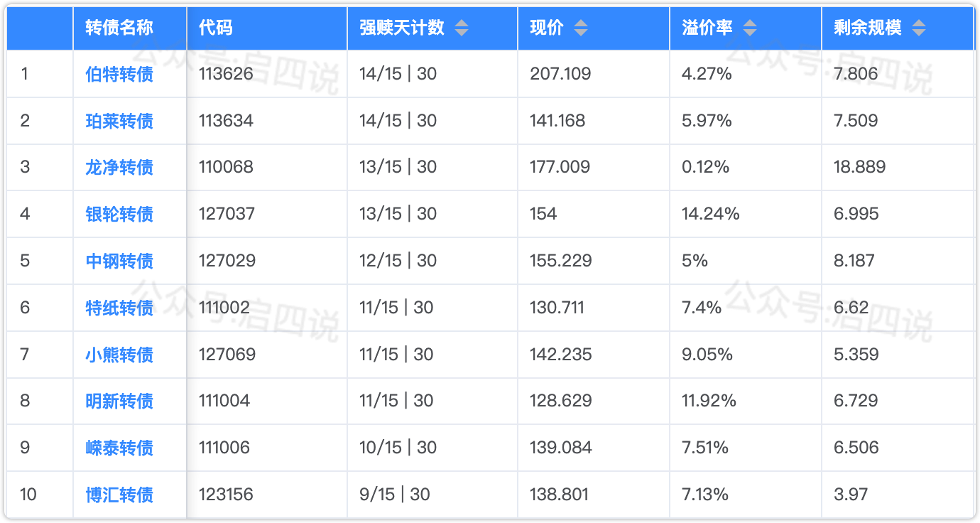This screenshot has width=980, height=523.
Task: Open 伯特转债 bond link
Action: click(x=119, y=74)
